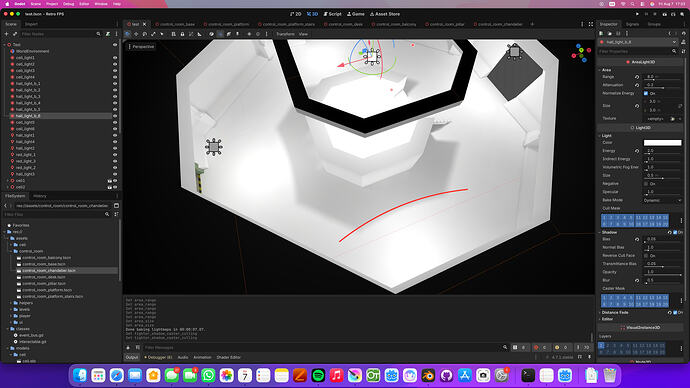Expand the cell1 node in scene tree
Viewport: 690px width, 388px height.
(7, 181)
